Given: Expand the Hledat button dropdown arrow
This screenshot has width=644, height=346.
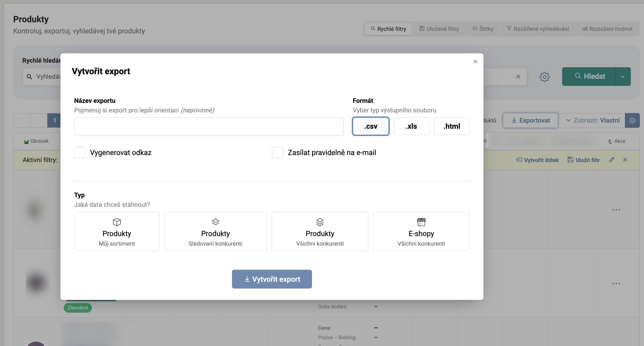Looking at the screenshot, I should point(622,77).
